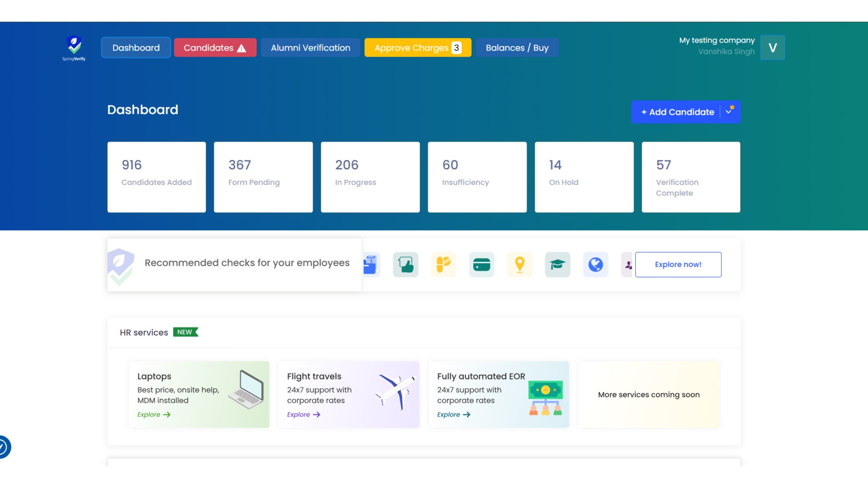Screen dimensions: 868x488
Task: Open the Add Candidate dropdown arrow
Action: [729, 112]
